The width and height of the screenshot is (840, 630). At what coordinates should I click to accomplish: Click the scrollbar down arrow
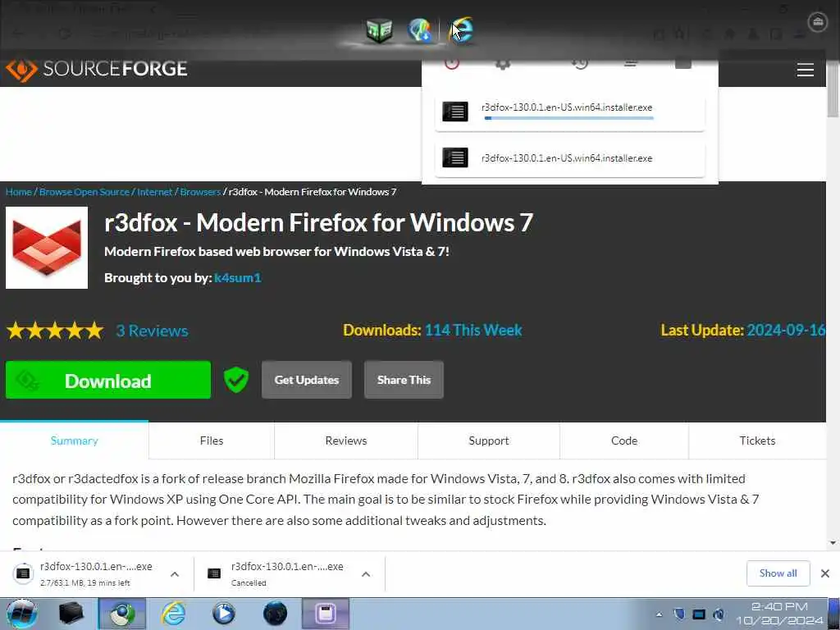833,543
